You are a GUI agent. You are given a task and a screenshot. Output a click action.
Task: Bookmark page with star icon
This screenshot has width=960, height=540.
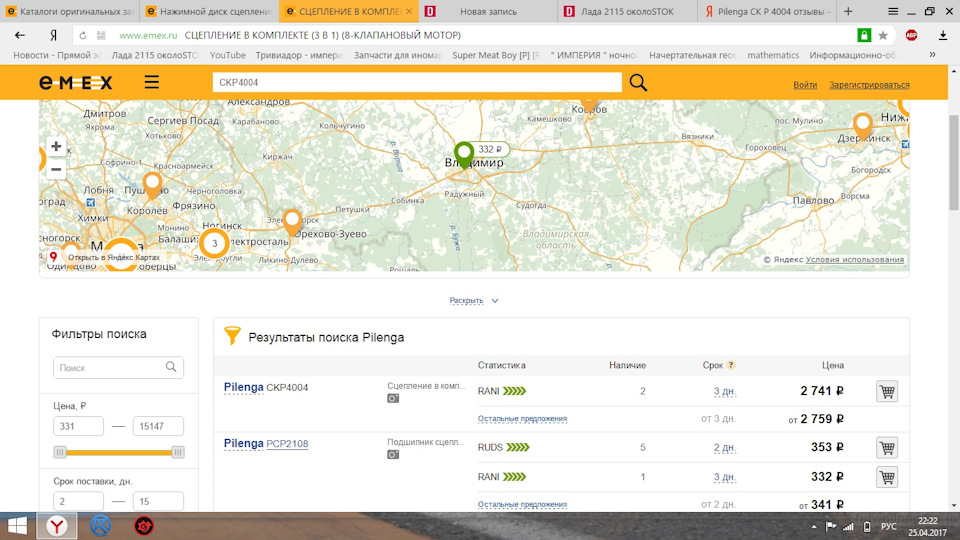tap(883, 36)
